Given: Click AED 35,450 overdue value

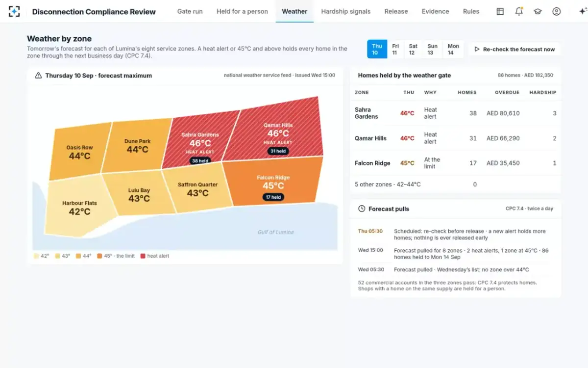Looking at the screenshot, I should [x=503, y=163].
